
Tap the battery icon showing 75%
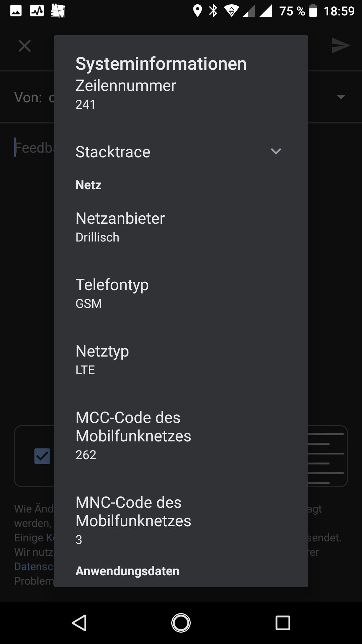point(313,11)
